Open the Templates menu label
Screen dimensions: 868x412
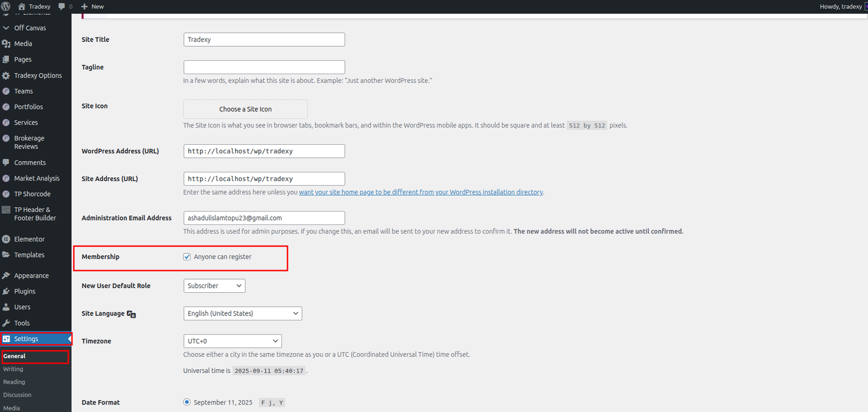click(x=29, y=255)
